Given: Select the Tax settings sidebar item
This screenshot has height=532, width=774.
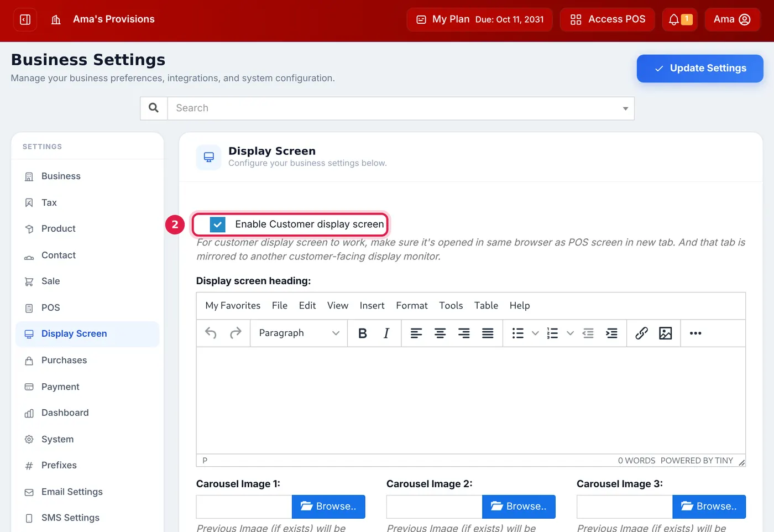Looking at the screenshot, I should pos(87,203).
